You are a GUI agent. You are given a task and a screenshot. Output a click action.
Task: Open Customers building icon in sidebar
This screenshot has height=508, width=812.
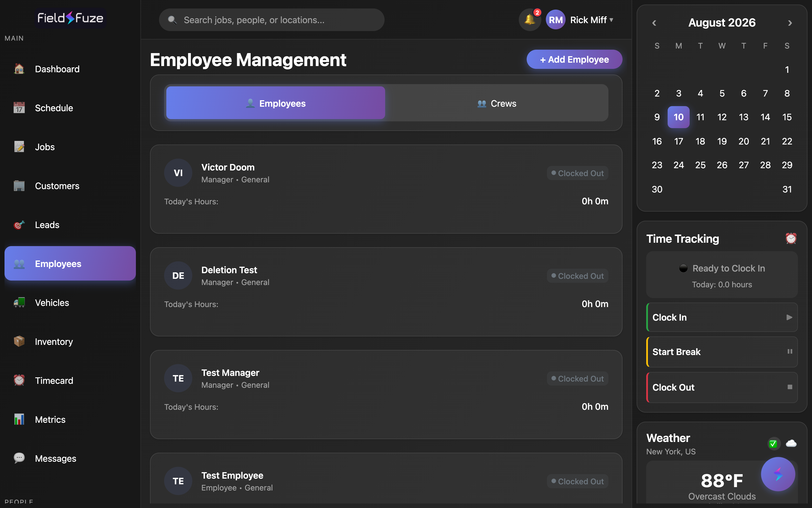click(19, 186)
